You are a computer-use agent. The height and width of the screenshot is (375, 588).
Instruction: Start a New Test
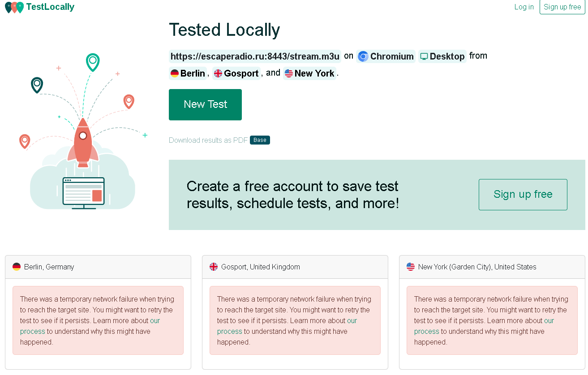coord(205,104)
